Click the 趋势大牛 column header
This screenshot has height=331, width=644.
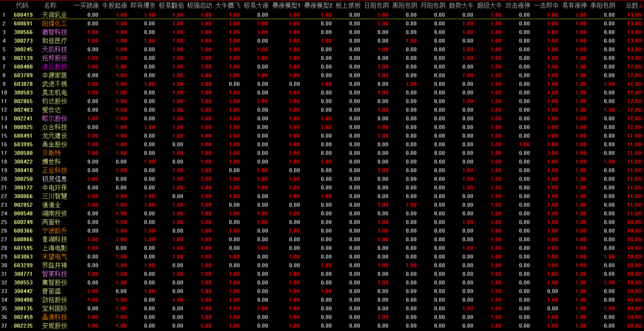461,5
